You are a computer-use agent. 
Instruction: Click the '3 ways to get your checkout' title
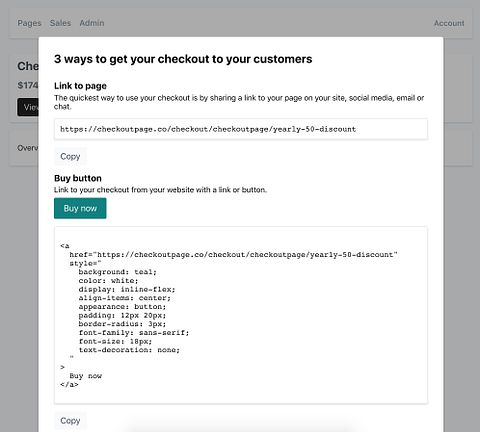(183, 59)
